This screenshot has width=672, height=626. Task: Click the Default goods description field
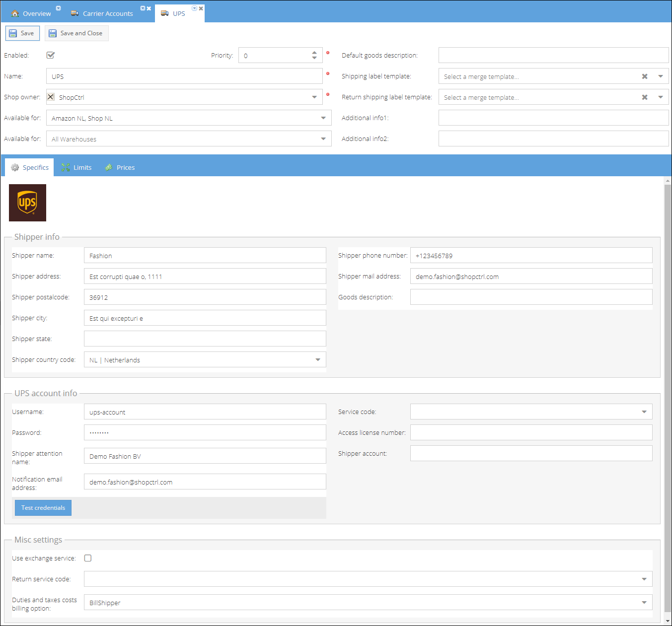[x=554, y=55]
